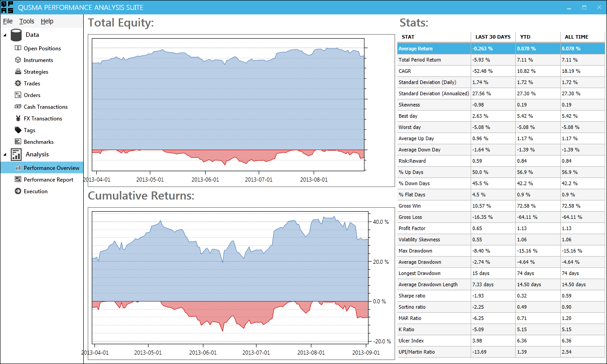Collapse the Analysis tree section
Screen dimensions: 607x364
(x=5, y=155)
